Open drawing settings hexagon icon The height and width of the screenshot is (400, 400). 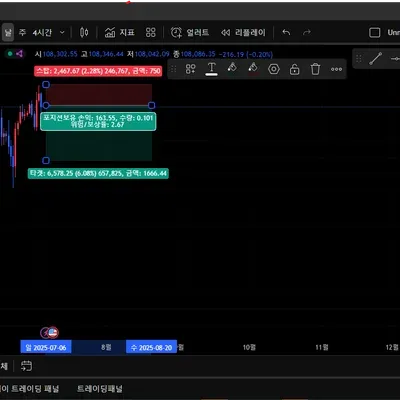tap(274, 69)
